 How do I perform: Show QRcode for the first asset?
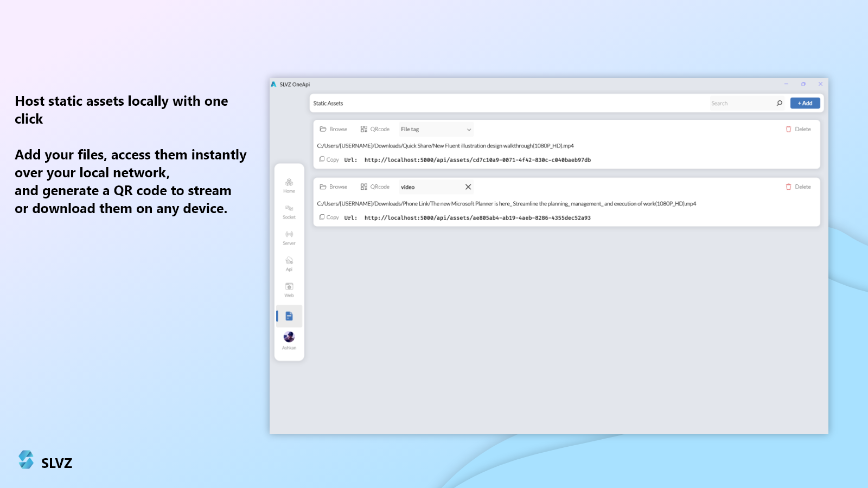pyautogui.click(x=375, y=130)
